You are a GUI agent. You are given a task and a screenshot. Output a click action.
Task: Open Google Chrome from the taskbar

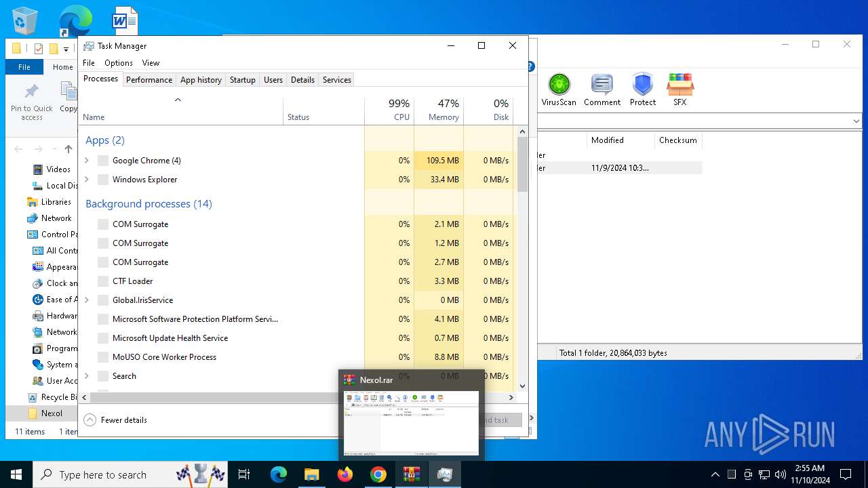378,474
